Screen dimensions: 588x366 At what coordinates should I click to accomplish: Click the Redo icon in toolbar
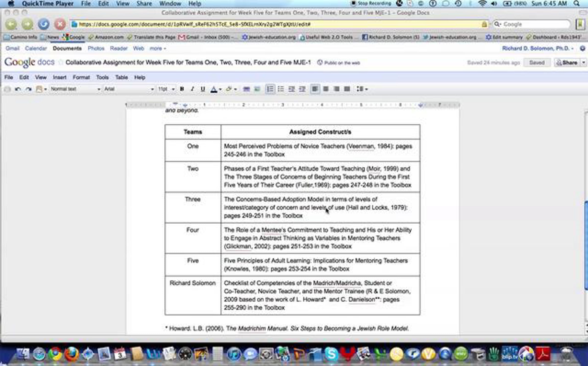[29, 89]
